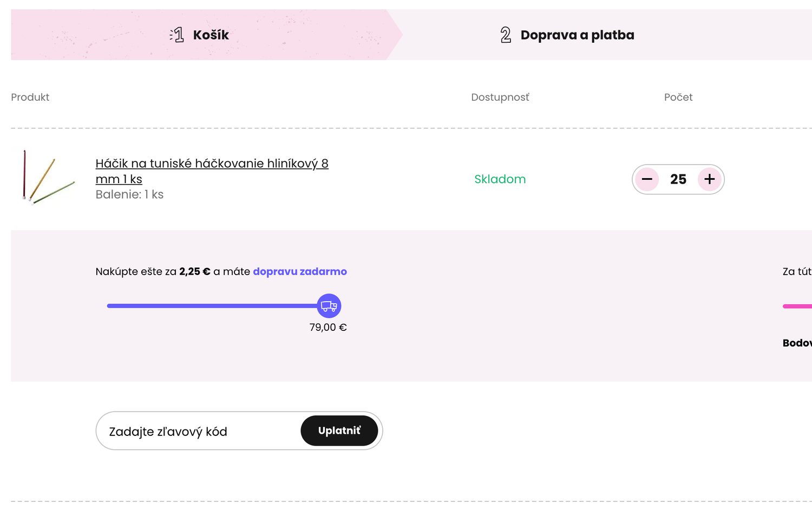812x528 pixels.
Task: Click the crochet hooks product thumbnail
Action: pos(48,177)
